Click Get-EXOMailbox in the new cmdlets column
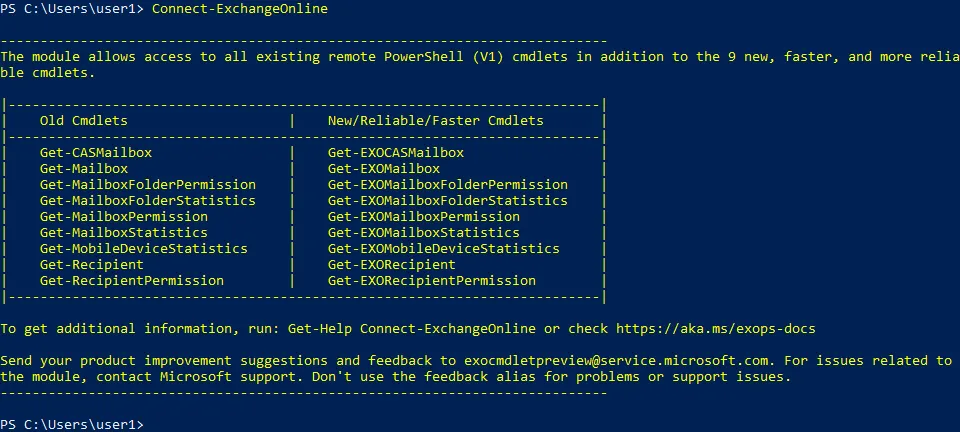Image resolution: width=960 pixels, height=432 pixels. click(x=383, y=169)
